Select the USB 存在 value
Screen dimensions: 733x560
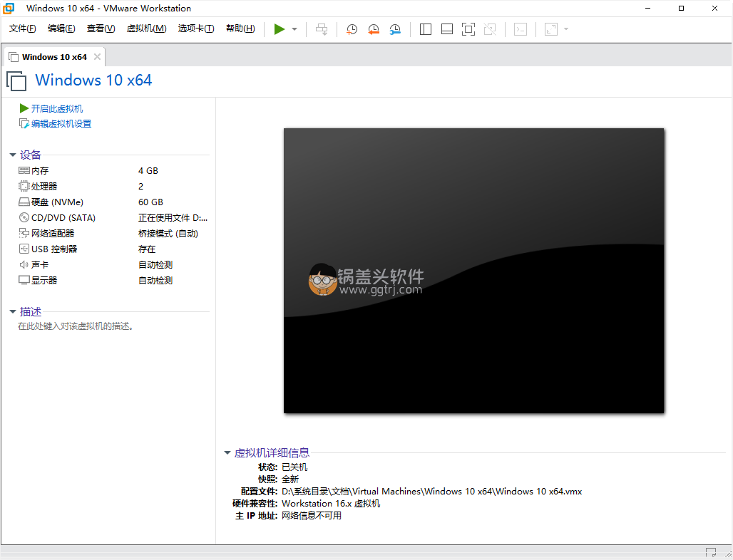click(x=147, y=249)
